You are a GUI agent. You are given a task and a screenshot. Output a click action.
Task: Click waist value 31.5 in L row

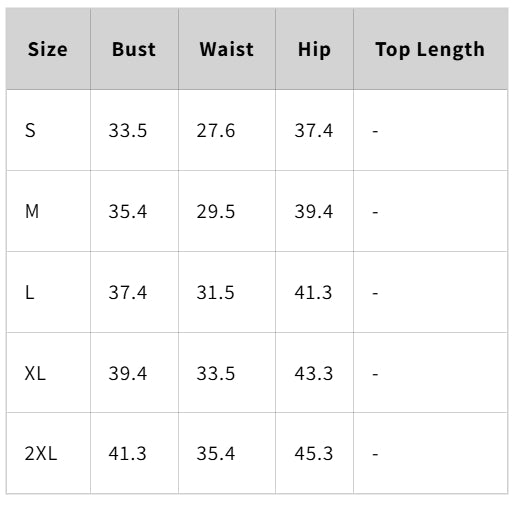(x=215, y=293)
